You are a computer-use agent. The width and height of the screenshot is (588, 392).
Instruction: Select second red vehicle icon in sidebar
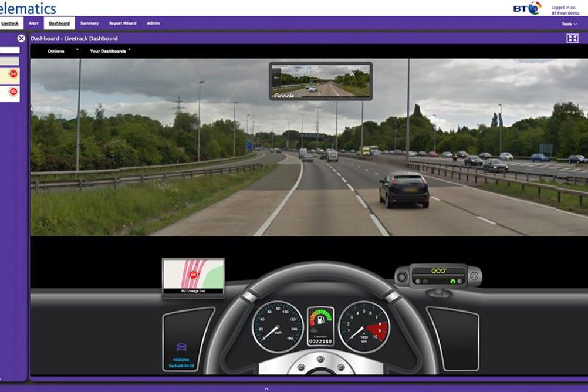(x=13, y=92)
